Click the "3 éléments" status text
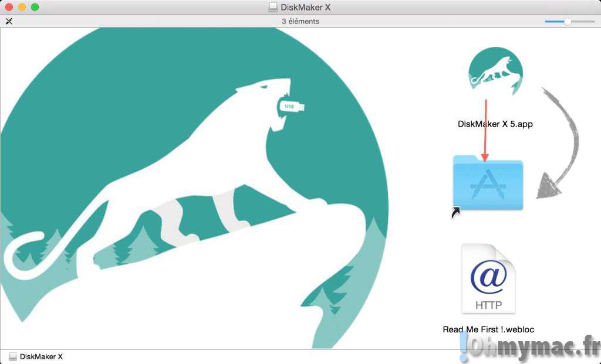601x364 pixels. (x=300, y=21)
